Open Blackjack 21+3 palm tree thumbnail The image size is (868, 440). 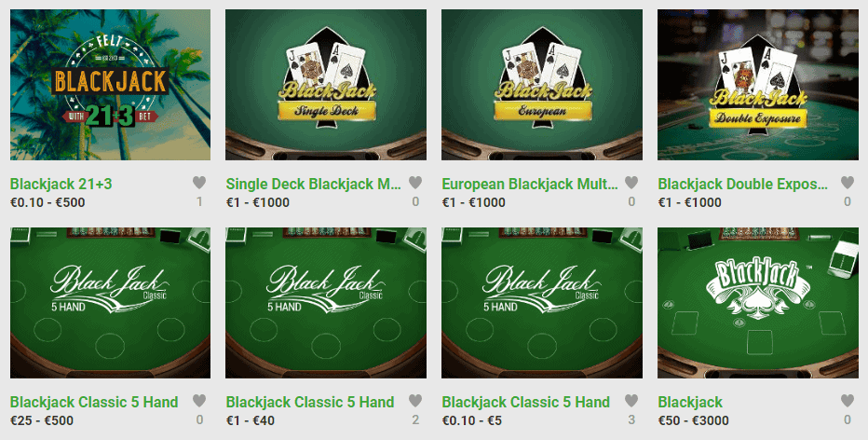[110, 85]
